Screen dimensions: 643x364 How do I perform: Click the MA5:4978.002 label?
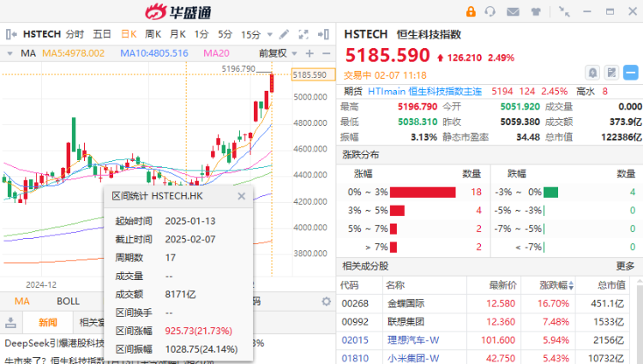click(x=74, y=53)
